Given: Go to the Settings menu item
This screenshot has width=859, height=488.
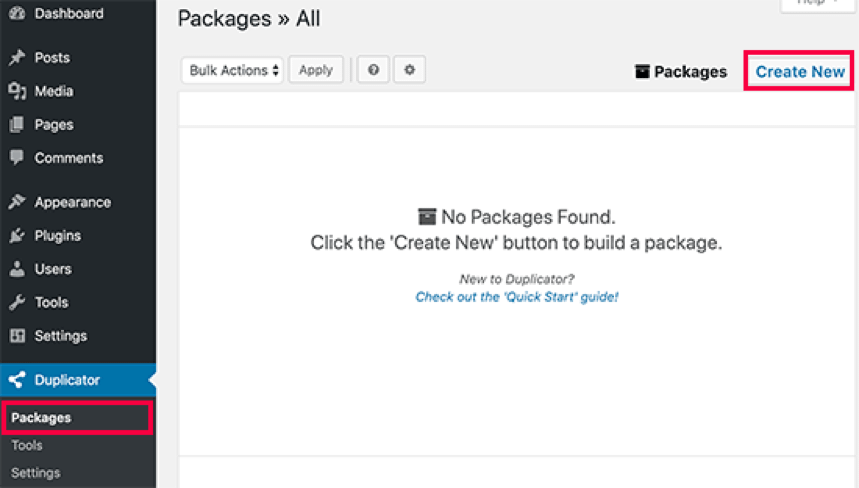Looking at the screenshot, I should point(60,336).
